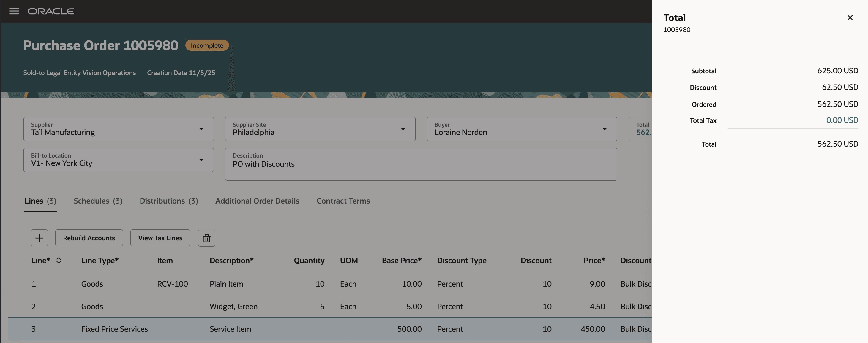Select line 3 Fixed Price Services row
This screenshot has width=868, height=343.
[x=115, y=329]
